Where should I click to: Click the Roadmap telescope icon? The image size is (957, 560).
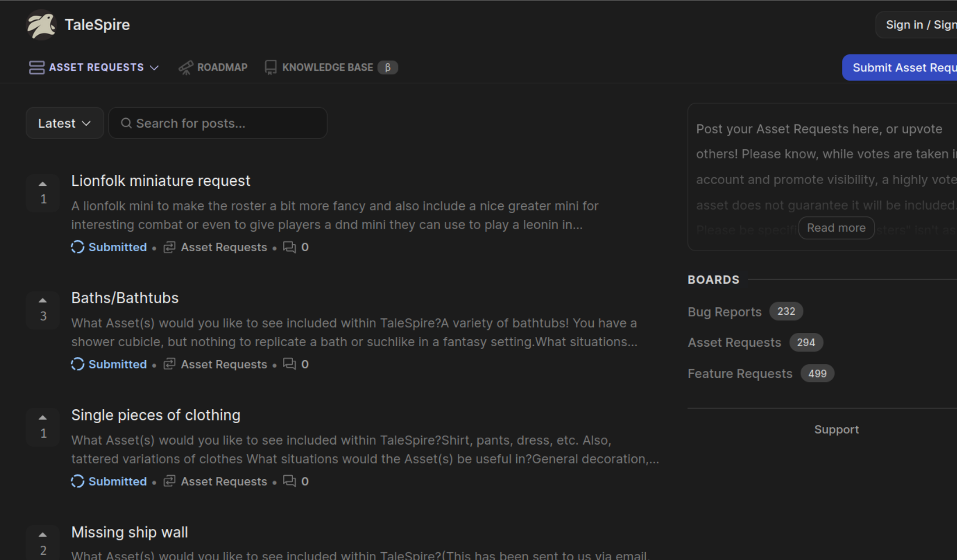[x=186, y=68]
